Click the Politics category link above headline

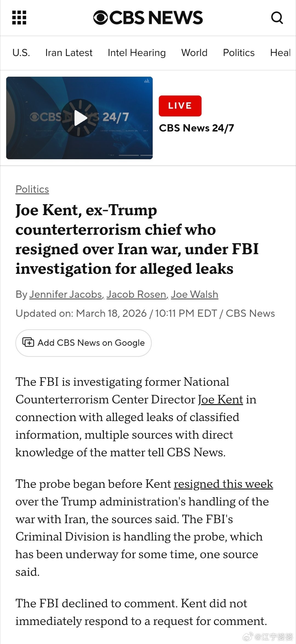[x=32, y=189]
